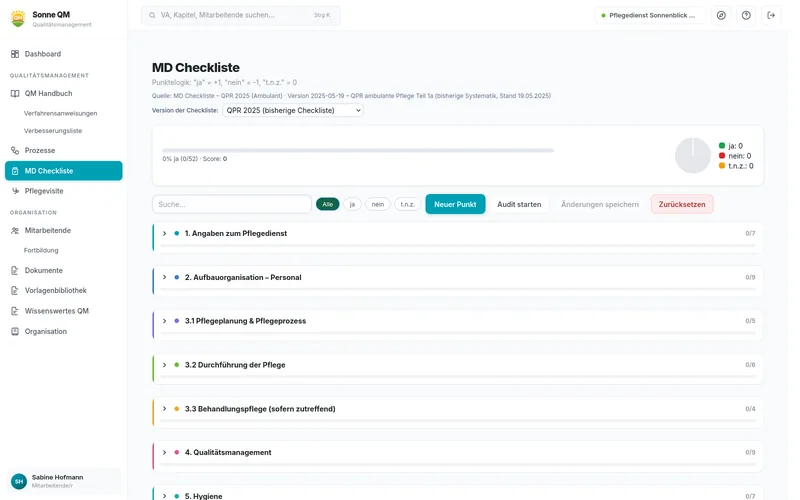
Task: Click the Dokumente file icon
Action: (15, 270)
